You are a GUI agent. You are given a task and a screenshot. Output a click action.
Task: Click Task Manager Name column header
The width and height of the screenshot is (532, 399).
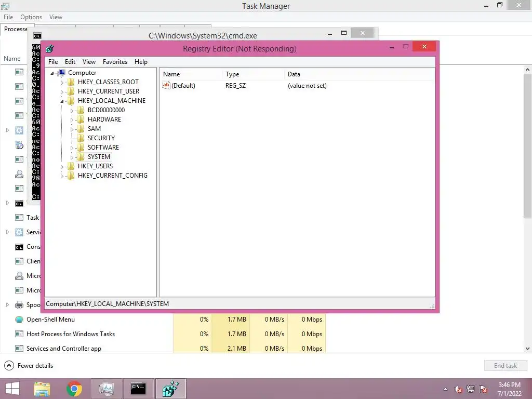12,59
